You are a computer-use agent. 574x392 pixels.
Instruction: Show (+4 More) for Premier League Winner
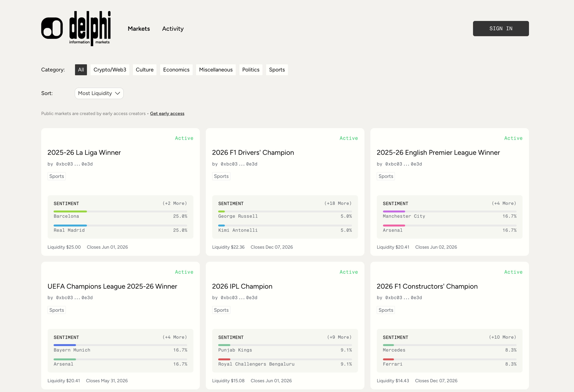click(504, 203)
